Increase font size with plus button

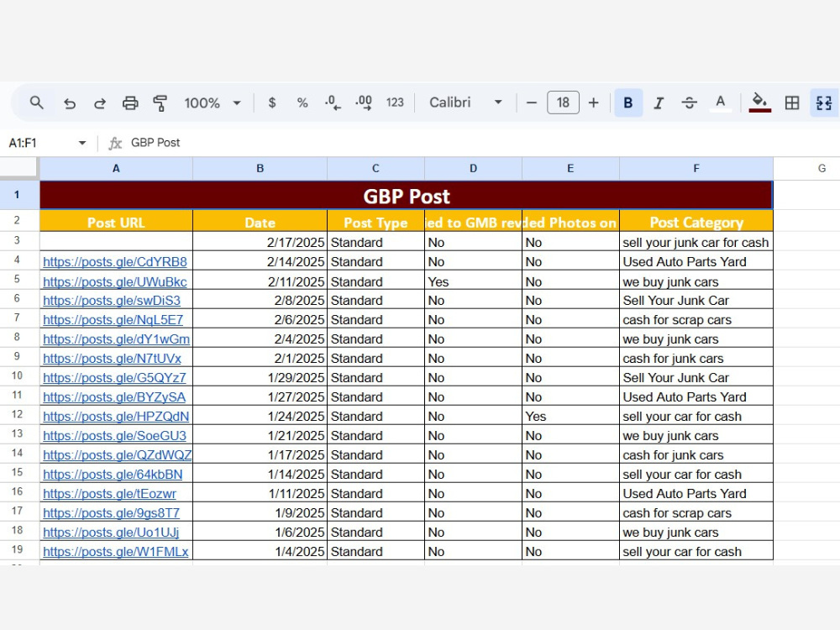click(594, 102)
